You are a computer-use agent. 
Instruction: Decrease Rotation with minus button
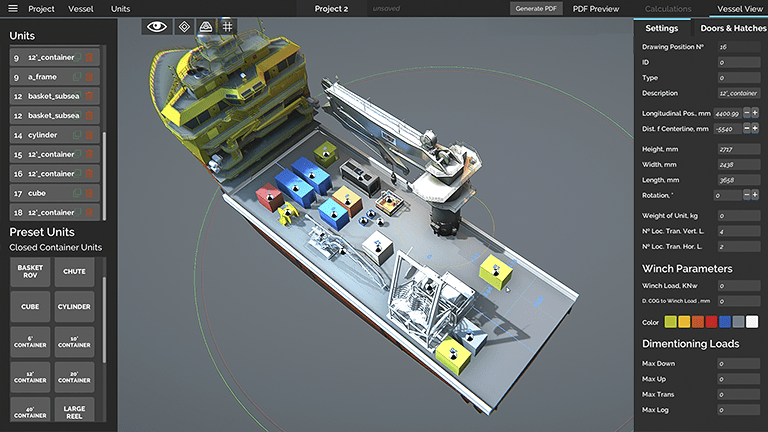pyautogui.click(x=746, y=195)
